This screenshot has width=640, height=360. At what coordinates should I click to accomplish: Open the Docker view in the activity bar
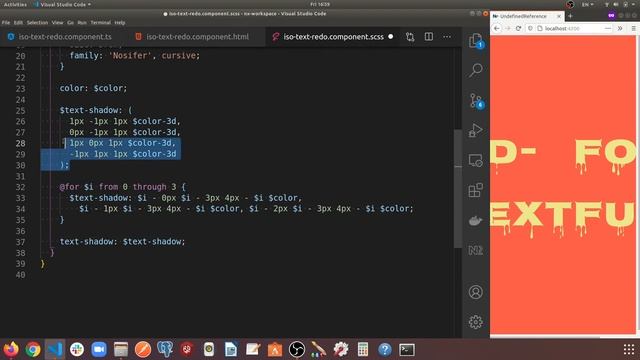pos(476,220)
